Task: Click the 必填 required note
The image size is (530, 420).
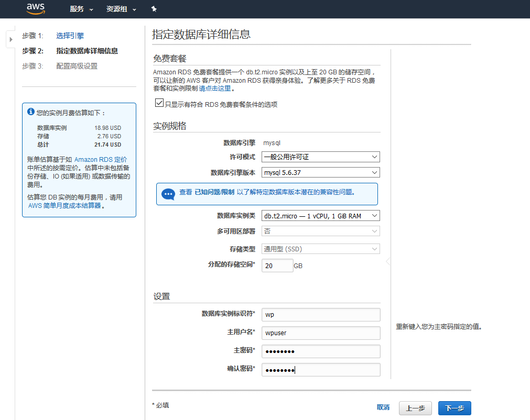Action: (x=160, y=405)
